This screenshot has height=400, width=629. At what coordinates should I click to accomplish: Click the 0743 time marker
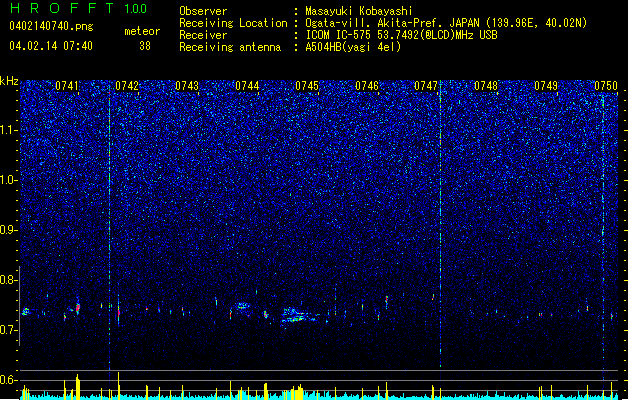coord(187,86)
